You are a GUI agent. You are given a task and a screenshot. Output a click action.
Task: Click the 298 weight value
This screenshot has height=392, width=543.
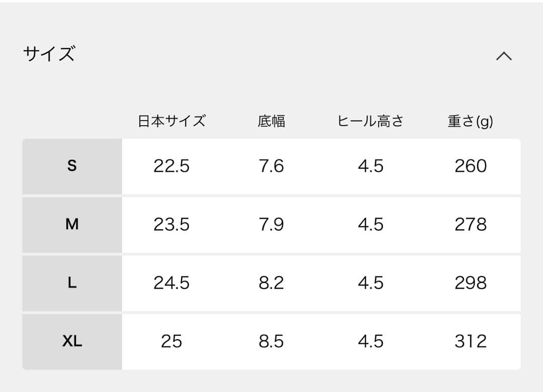(470, 283)
